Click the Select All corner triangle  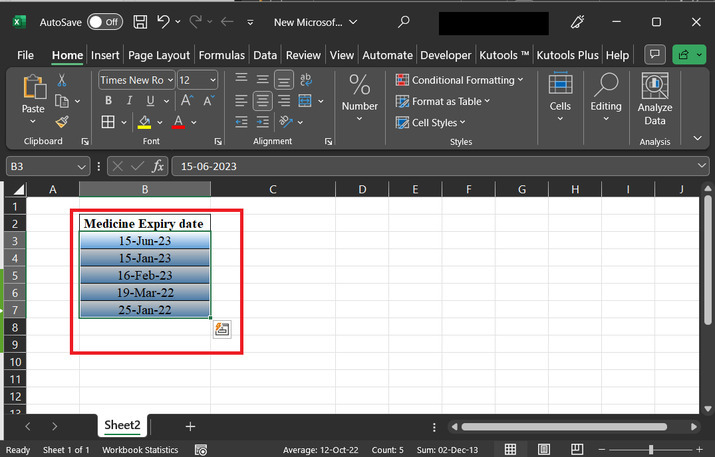coord(19,189)
